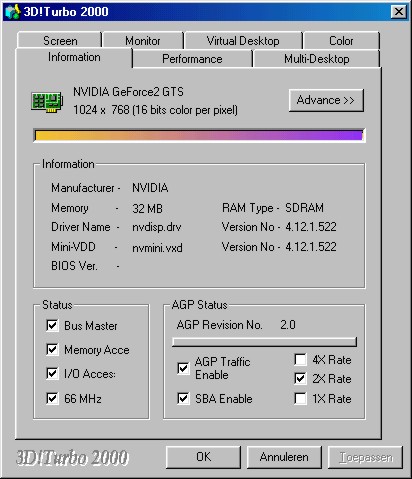The image size is (412, 479).
Task: Click the 3D!Turbo 2000 title bar icon
Action: click(x=12, y=12)
